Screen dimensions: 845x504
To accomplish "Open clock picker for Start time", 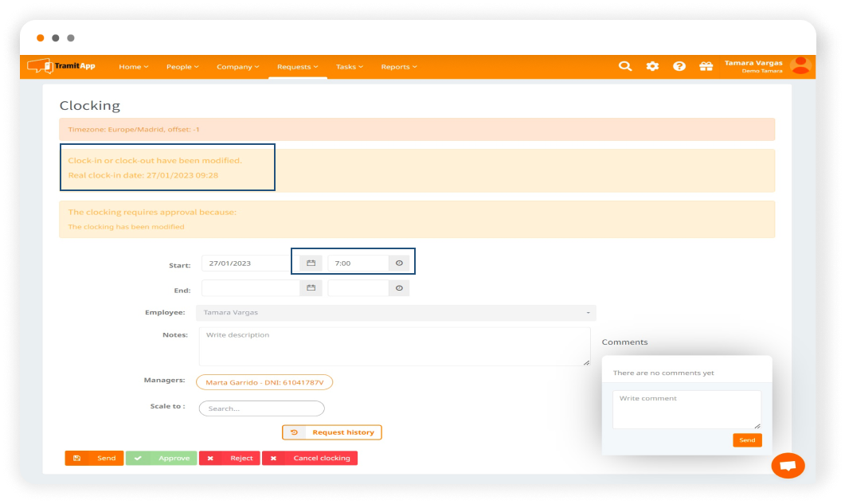I will point(399,263).
